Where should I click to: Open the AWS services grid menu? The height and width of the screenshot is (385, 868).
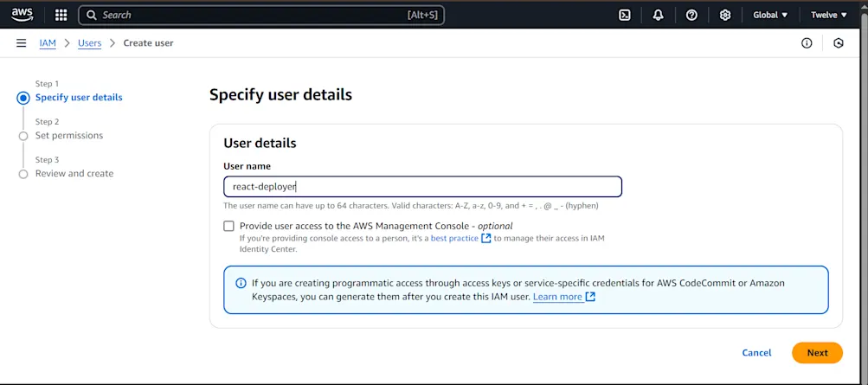[61, 15]
